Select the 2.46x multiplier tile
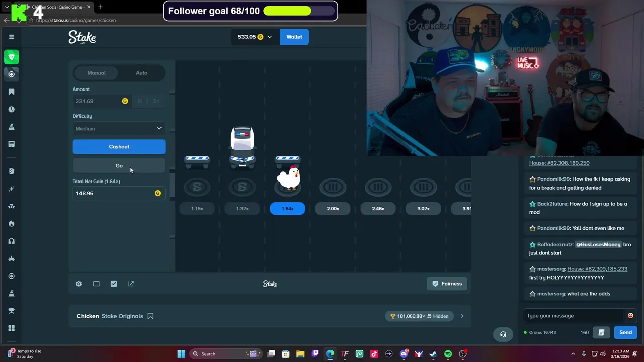The height and width of the screenshot is (362, 644). [378, 209]
